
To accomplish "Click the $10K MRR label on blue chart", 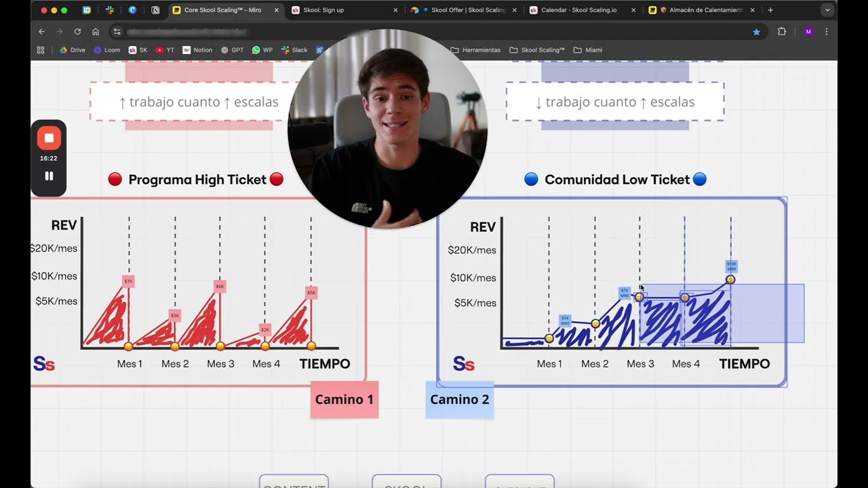I will tap(731, 266).
